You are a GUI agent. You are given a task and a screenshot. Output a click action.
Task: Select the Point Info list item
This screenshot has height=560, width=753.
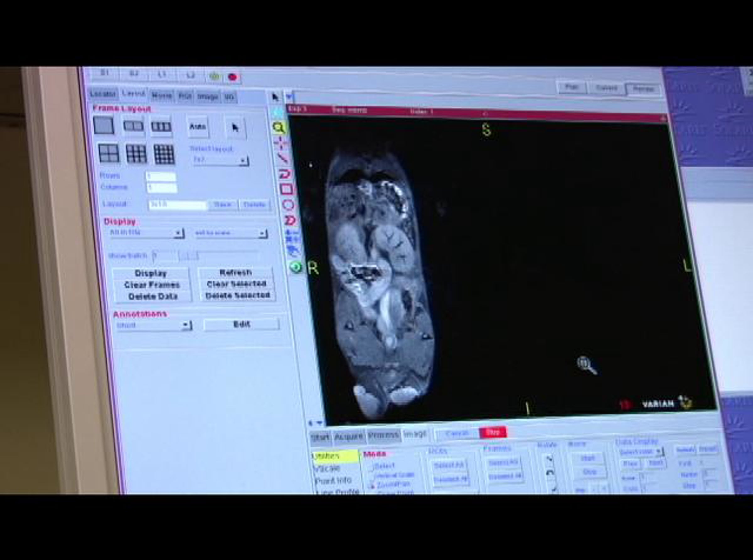(x=333, y=480)
